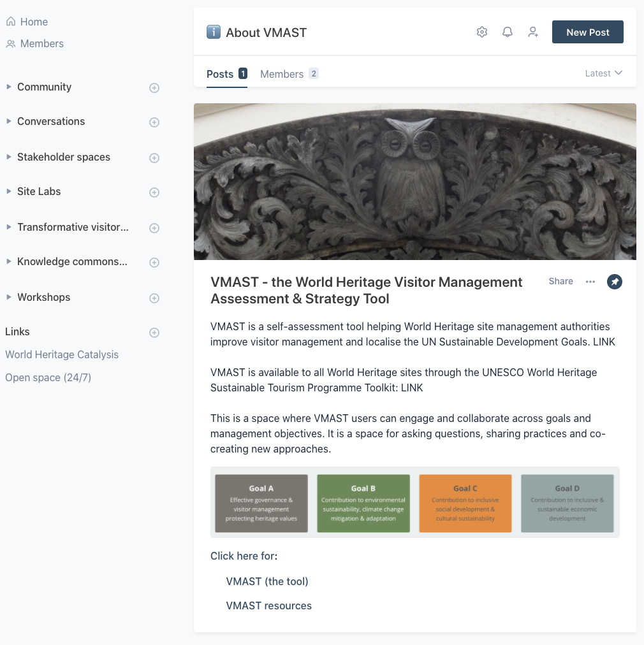Click plus icon next to Stakeholder spaces
Image resolution: width=644 pixels, height=645 pixels.
point(154,158)
